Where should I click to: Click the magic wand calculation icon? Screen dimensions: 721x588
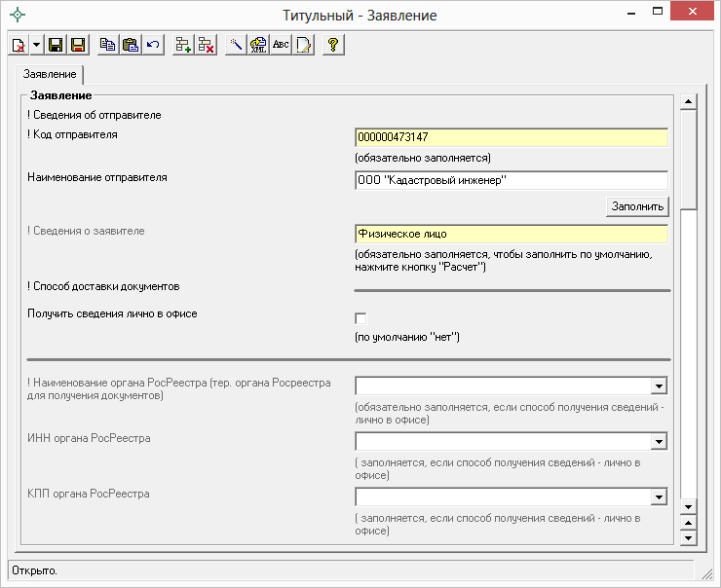click(236, 45)
